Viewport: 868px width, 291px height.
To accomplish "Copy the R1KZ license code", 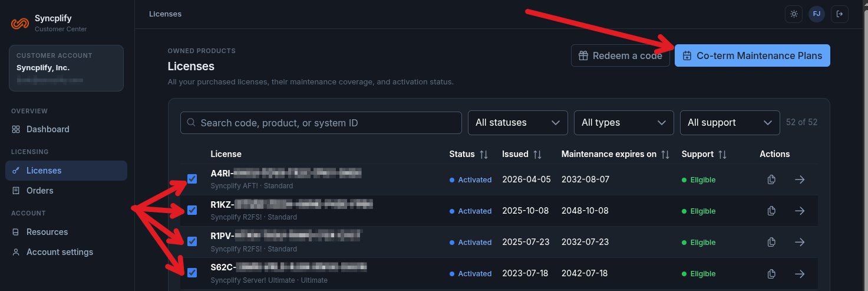I will [771, 211].
